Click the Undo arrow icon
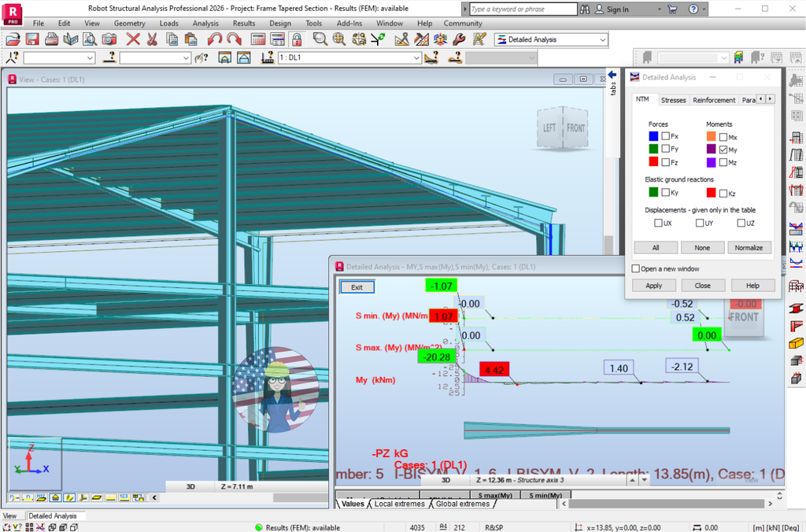806x532 pixels. coord(215,39)
